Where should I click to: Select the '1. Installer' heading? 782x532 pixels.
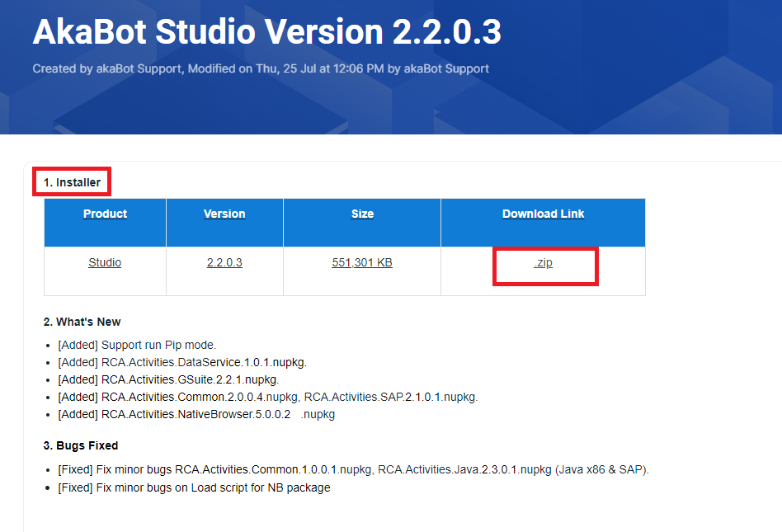click(x=72, y=182)
